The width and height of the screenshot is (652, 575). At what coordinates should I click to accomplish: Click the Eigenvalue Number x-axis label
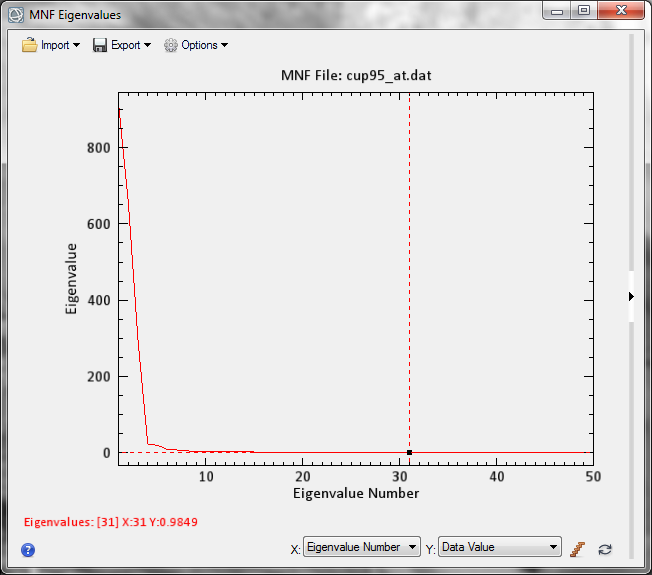pos(356,493)
